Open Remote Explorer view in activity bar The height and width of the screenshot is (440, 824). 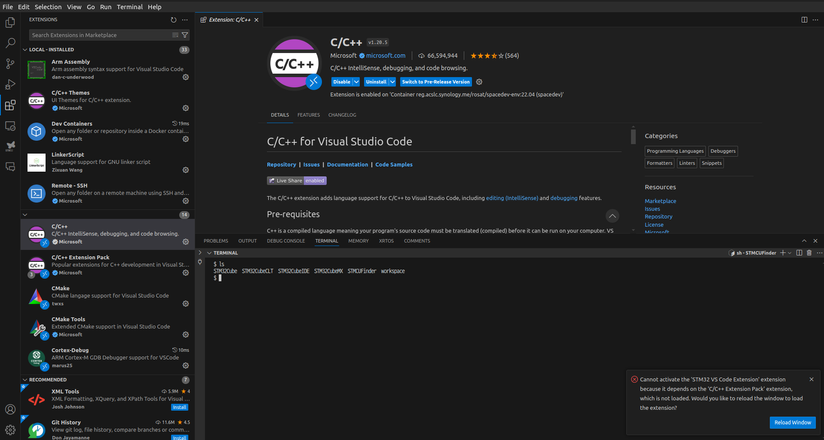[10, 126]
